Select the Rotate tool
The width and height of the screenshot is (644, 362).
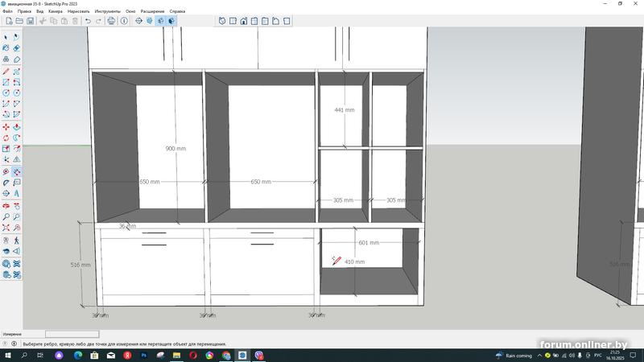[6, 138]
